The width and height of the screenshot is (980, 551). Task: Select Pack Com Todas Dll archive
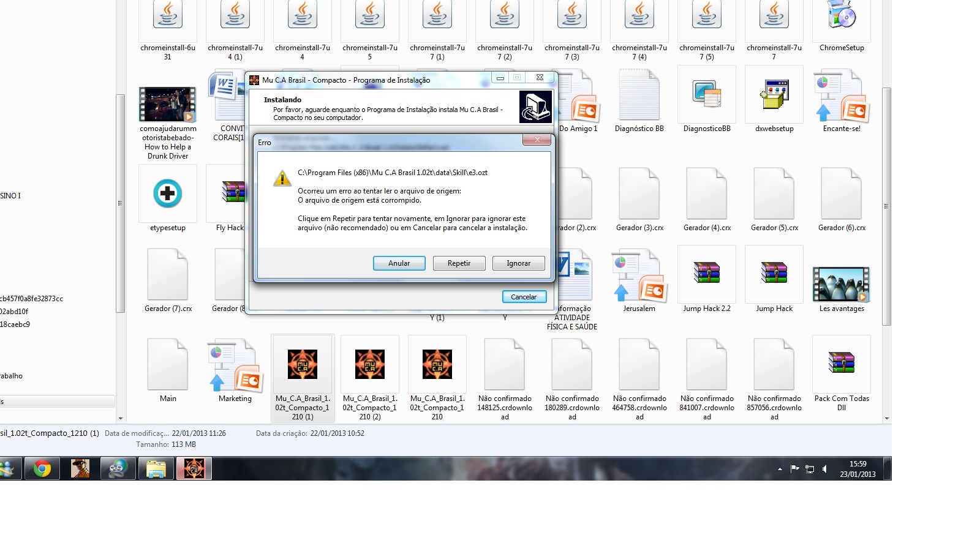click(x=841, y=364)
